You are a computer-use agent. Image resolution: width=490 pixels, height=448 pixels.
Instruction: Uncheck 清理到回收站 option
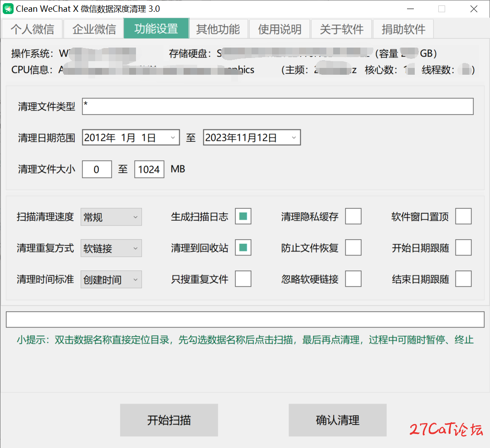point(243,248)
